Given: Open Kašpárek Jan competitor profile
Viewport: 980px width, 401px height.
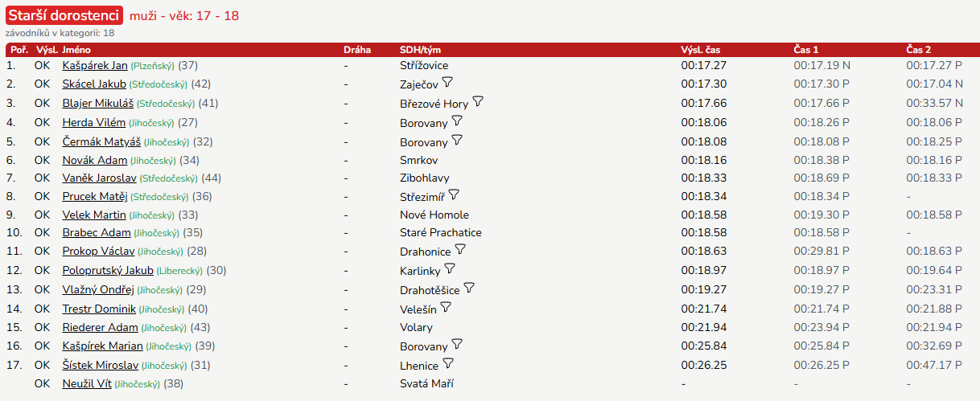Looking at the screenshot, I should [95, 65].
